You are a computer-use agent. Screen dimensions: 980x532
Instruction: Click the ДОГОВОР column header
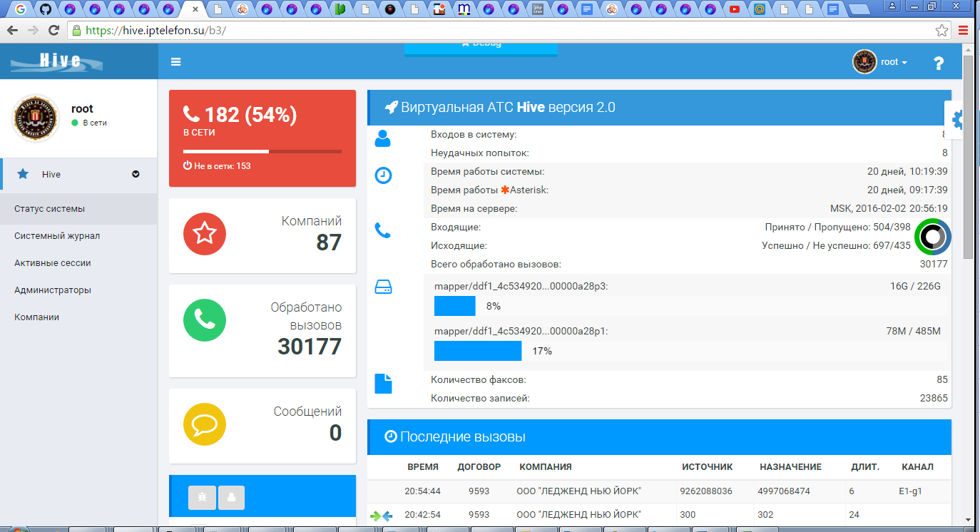click(479, 467)
